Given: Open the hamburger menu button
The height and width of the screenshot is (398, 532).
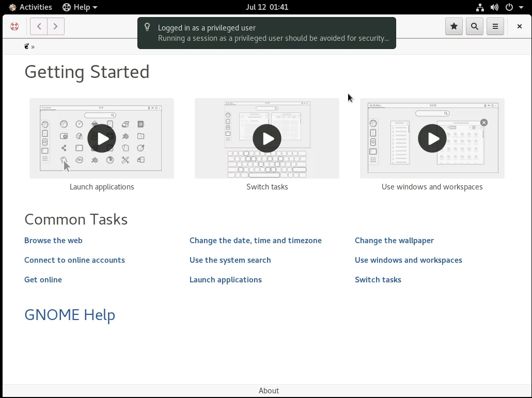Looking at the screenshot, I should click(495, 26).
